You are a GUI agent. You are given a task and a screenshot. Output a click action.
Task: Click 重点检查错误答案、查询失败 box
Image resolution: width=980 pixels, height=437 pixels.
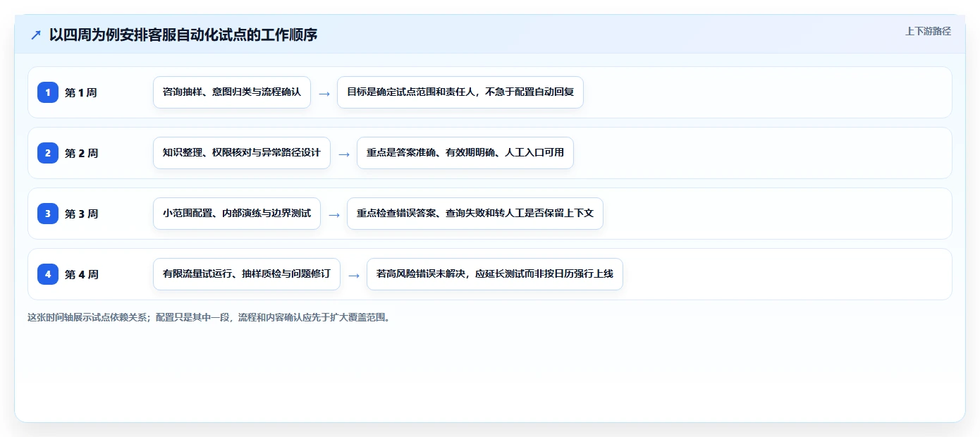pyautogui.click(x=475, y=214)
